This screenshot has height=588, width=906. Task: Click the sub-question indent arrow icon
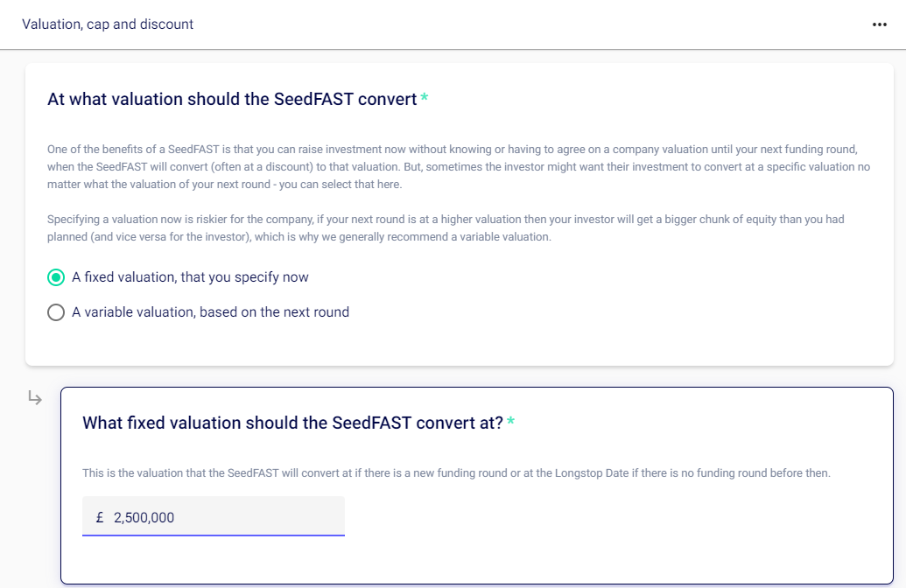35,399
